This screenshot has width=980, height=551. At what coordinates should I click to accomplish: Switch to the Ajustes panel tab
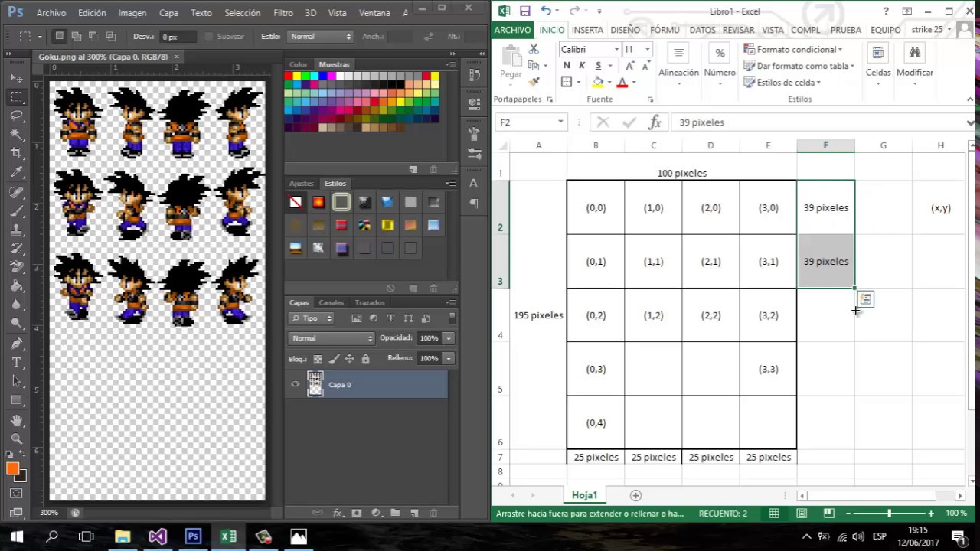[302, 184]
